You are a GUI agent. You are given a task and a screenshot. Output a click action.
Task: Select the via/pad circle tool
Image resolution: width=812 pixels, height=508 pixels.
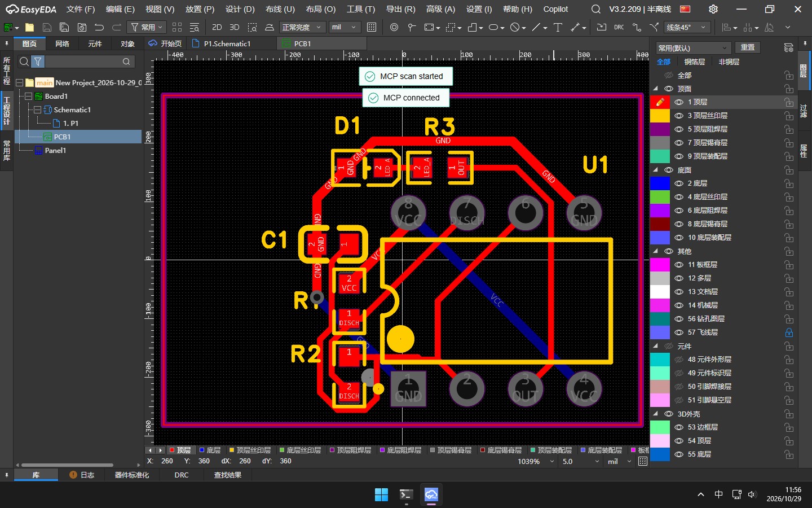(394, 27)
